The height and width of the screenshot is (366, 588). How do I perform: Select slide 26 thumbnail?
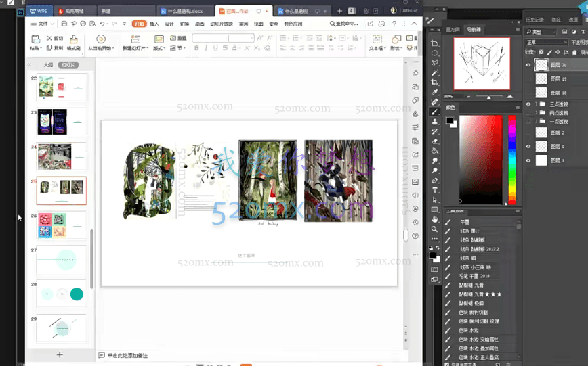pos(62,225)
